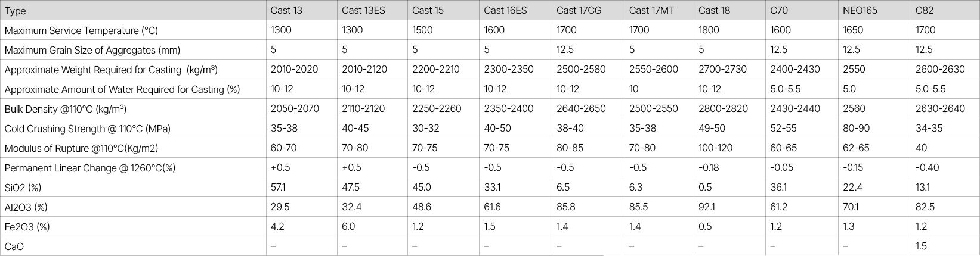Screen dimensions: 980x256
Task: Select the Permanent Linear Change row label
Action: tap(90, 168)
